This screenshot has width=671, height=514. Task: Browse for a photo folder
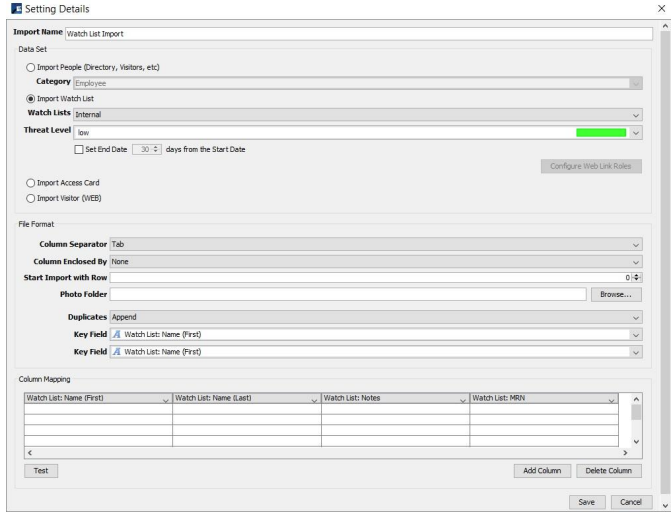pyautogui.click(x=614, y=294)
